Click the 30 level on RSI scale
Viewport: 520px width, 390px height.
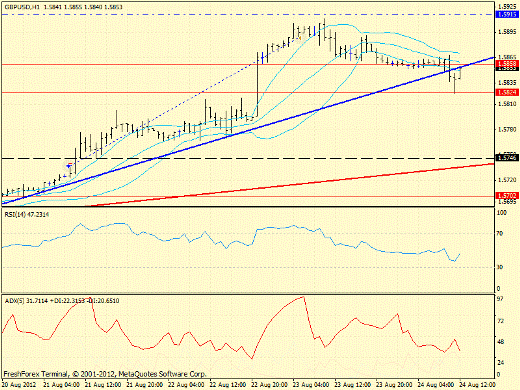pos(500,267)
